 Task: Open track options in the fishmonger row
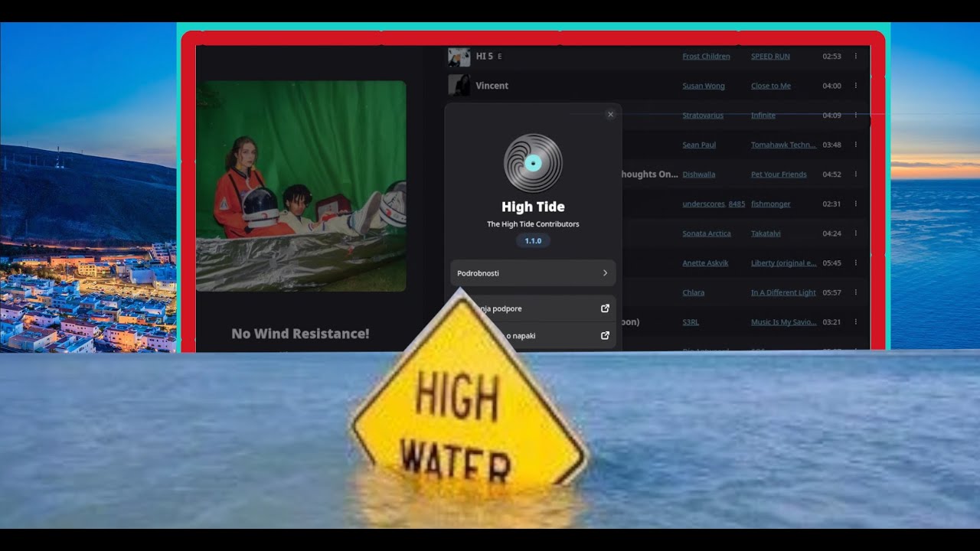click(856, 204)
